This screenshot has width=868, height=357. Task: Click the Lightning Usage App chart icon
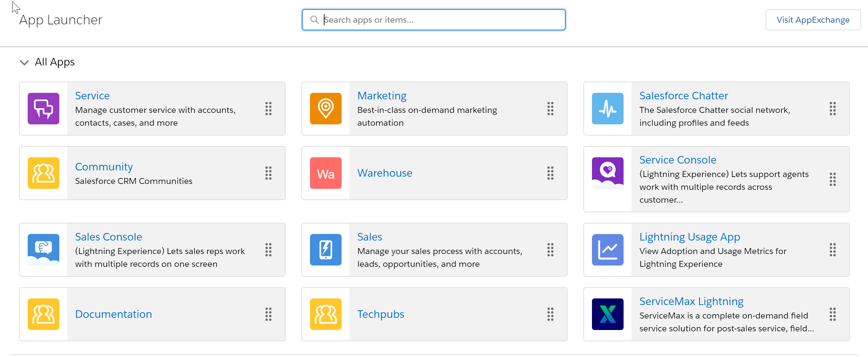607,250
